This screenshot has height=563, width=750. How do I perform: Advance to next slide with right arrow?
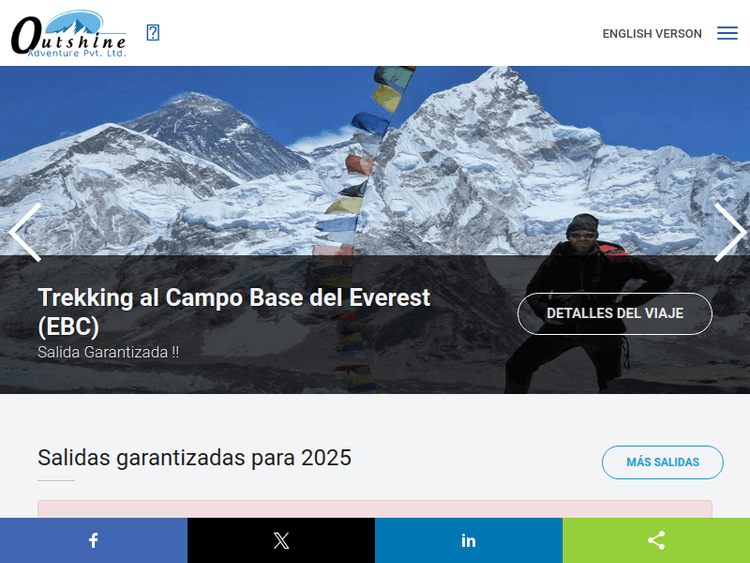point(729,232)
